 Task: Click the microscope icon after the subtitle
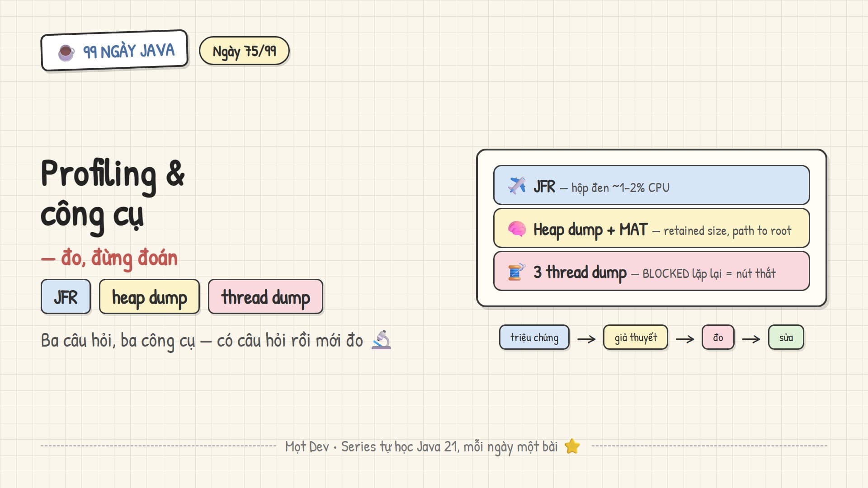[381, 340]
